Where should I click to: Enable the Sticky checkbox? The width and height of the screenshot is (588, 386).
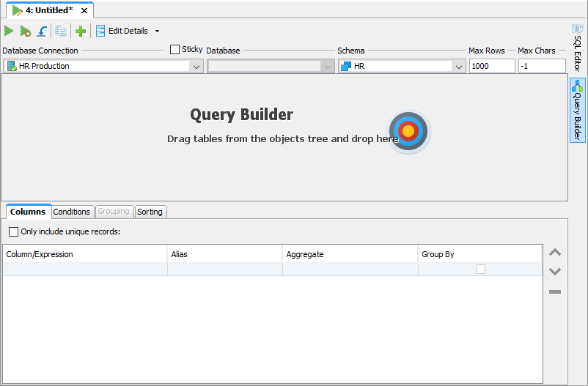click(174, 50)
